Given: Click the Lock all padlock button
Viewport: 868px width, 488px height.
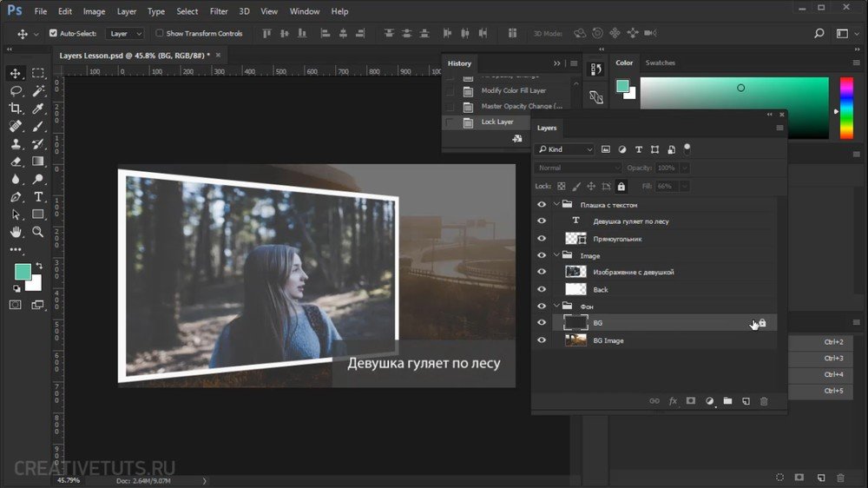Looking at the screenshot, I should coord(621,186).
